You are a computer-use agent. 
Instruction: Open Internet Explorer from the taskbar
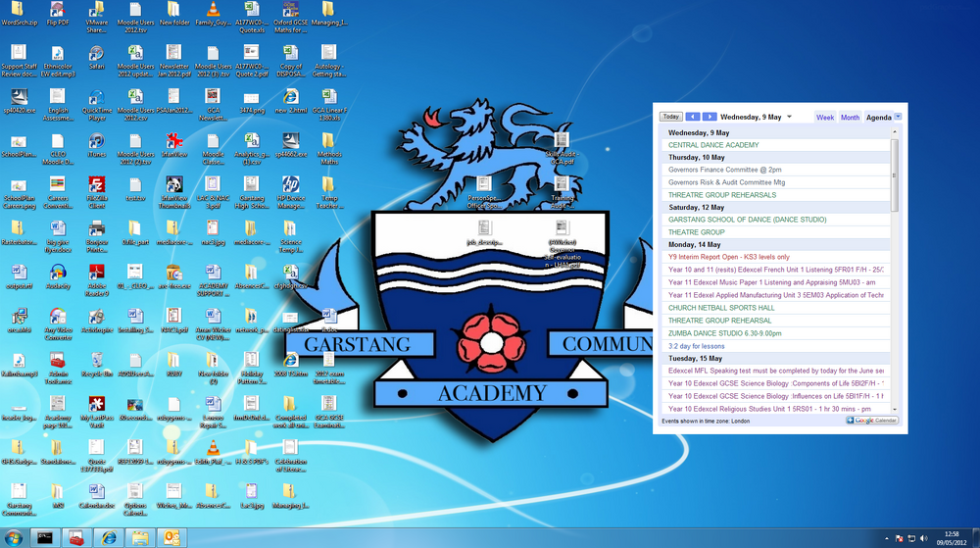click(108, 538)
